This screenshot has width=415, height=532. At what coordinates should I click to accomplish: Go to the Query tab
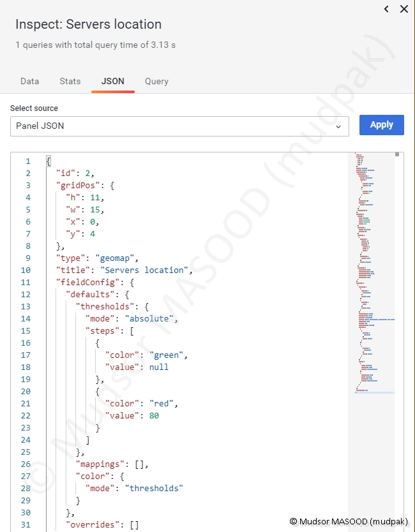click(156, 81)
